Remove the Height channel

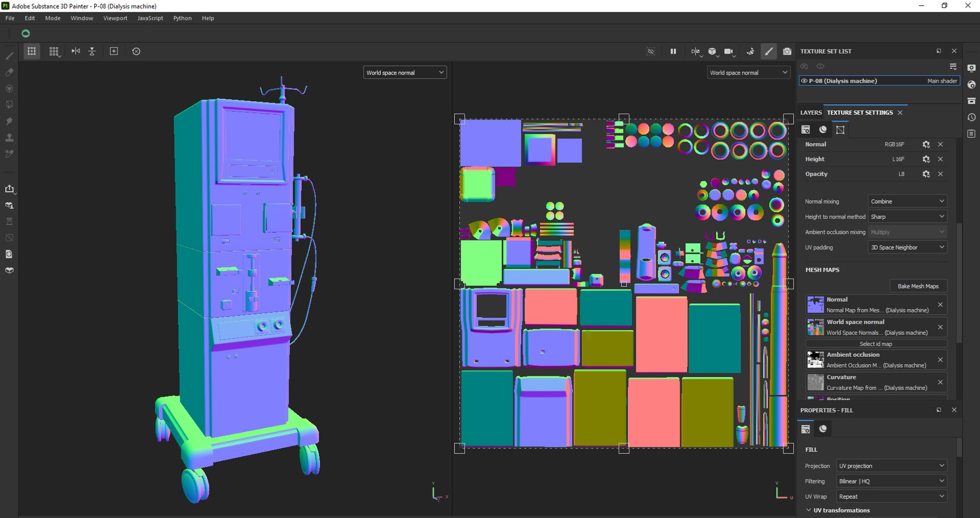[940, 159]
